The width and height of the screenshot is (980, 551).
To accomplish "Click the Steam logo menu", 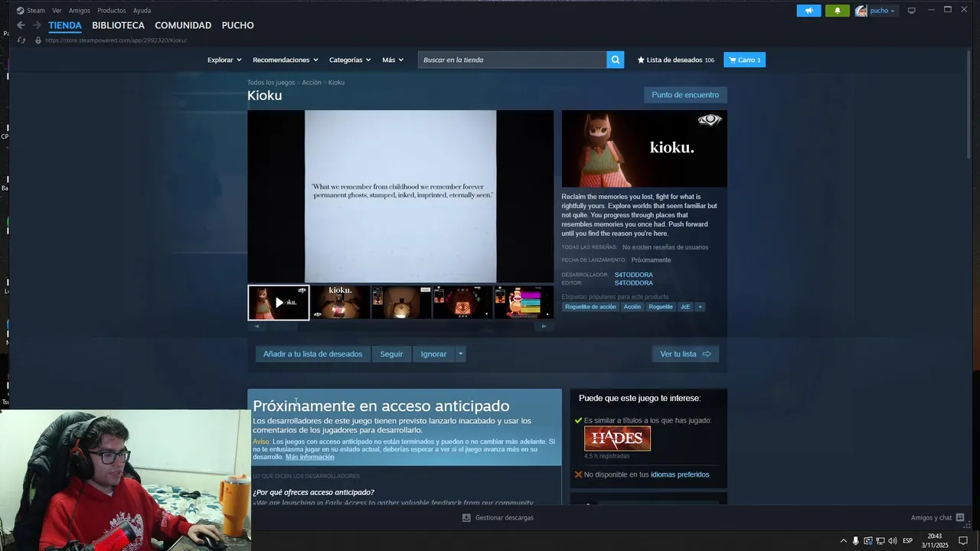I will click(x=31, y=11).
